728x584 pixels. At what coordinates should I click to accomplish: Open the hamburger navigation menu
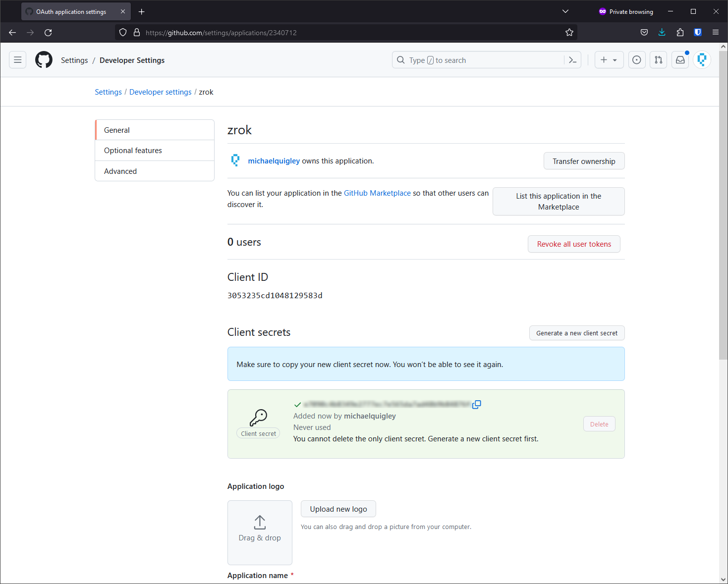[18, 60]
